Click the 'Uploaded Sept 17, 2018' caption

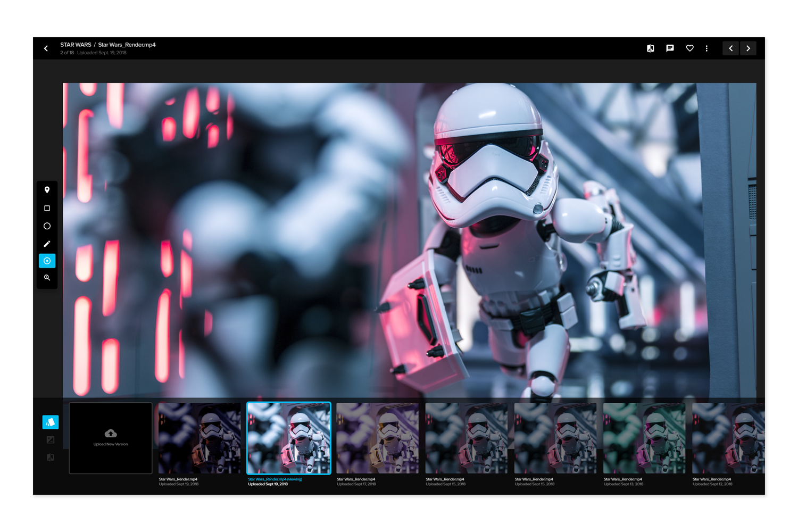point(356,484)
